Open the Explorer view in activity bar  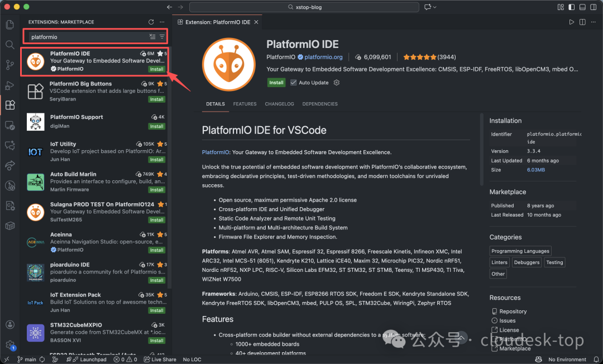10,24
